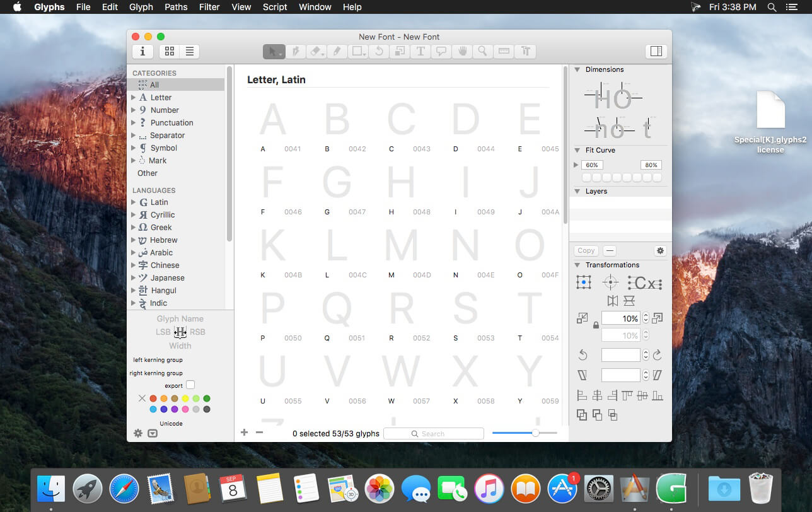Viewport: 812px width, 512px height.
Task: Open the Paths menu
Action: pos(176,7)
